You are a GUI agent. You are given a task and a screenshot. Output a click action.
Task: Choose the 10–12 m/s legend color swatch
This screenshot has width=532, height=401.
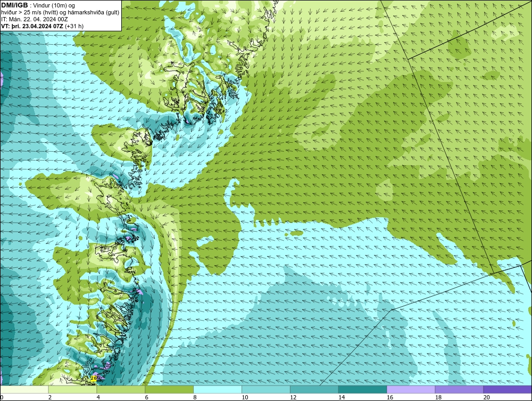266,389
